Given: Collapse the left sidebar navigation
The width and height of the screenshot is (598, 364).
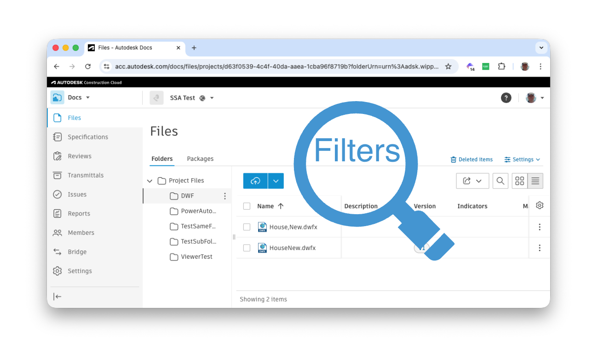Looking at the screenshot, I should pyautogui.click(x=57, y=296).
